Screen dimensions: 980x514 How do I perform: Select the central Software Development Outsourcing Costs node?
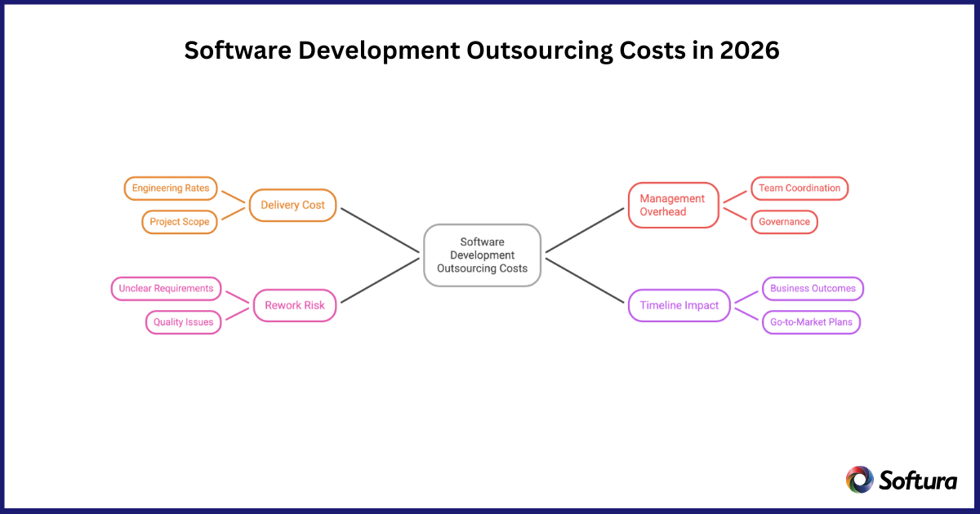(482, 255)
